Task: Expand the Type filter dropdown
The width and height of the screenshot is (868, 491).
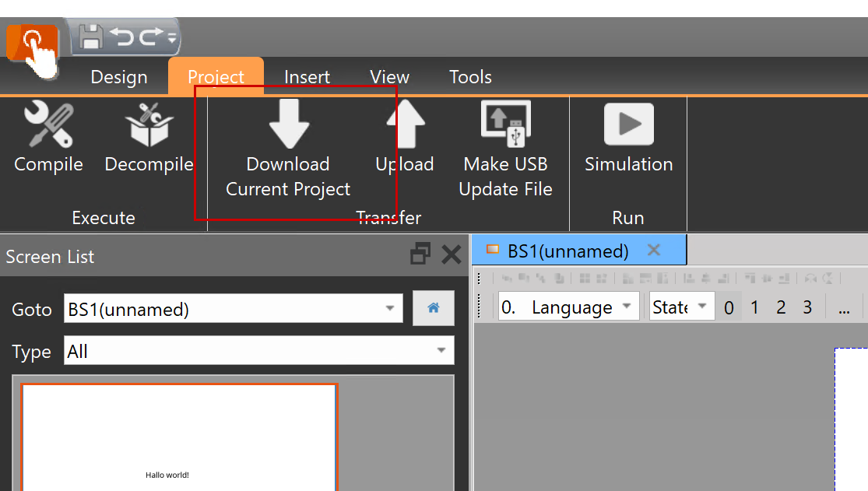Action: pyautogui.click(x=441, y=351)
